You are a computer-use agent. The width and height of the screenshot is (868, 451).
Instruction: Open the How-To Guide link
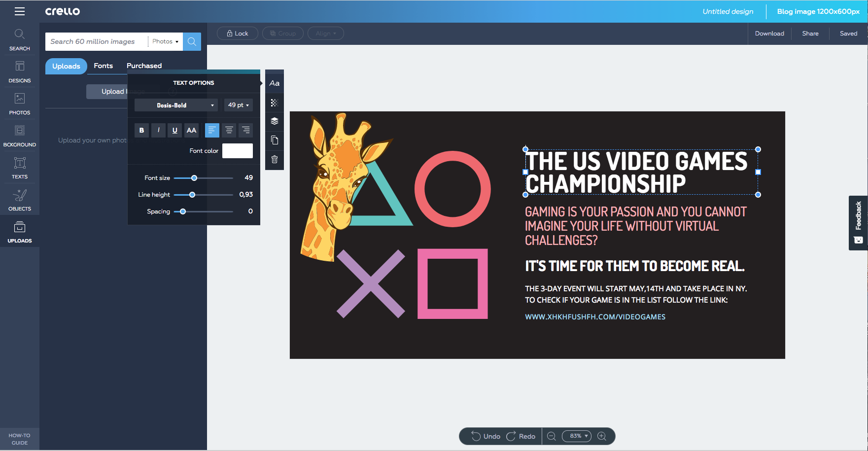20,439
